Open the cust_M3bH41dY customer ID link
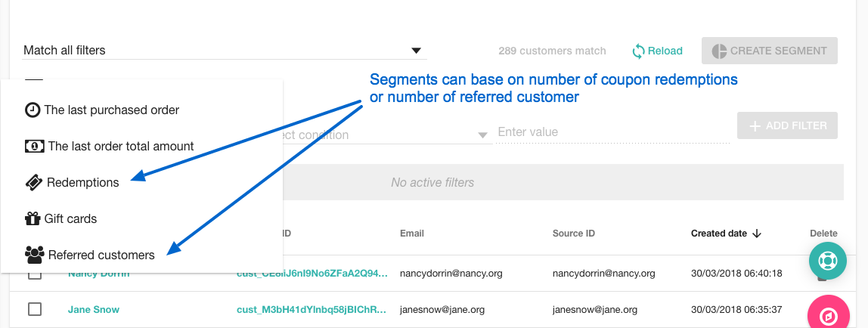Image resolution: width=868 pixels, height=328 pixels. click(312, 310)
